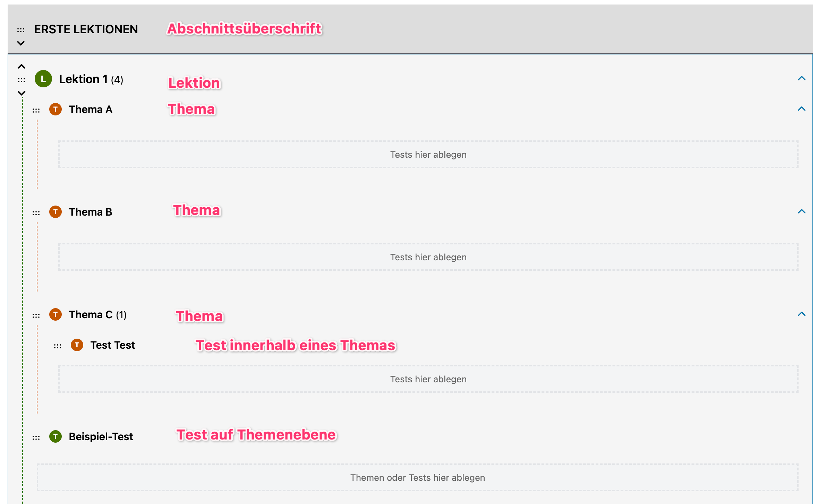Move Lektion 1 down with the arrow
Screen dimensions: 818x504
coord(22,93)
